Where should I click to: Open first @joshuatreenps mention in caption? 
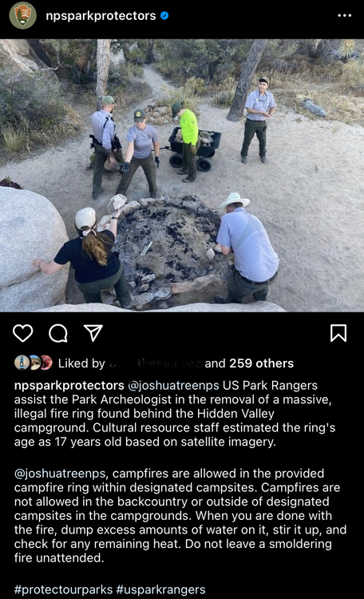click(x=173, y=386)
